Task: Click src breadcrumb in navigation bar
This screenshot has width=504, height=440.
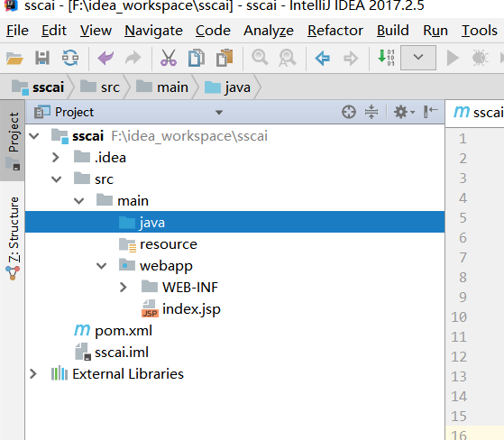Action: click(100, 87)
